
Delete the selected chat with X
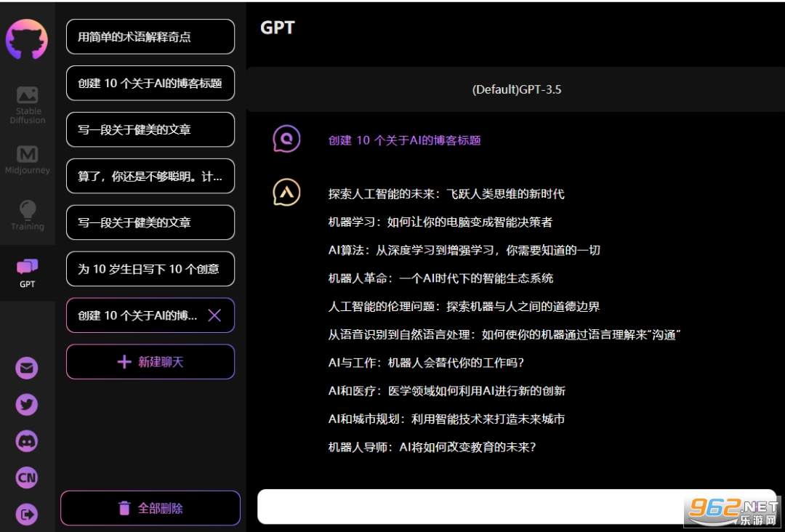pos(214,315)
